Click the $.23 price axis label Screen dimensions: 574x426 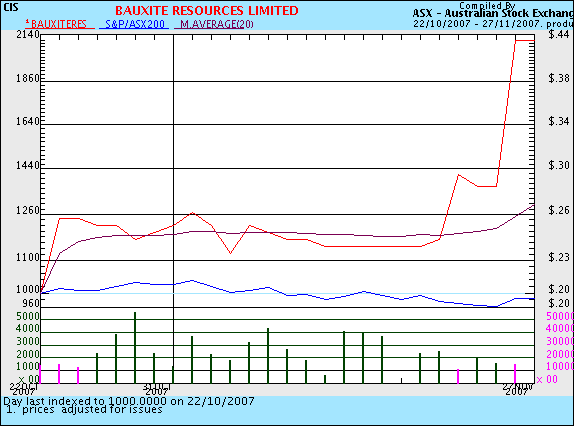[559, 257]
